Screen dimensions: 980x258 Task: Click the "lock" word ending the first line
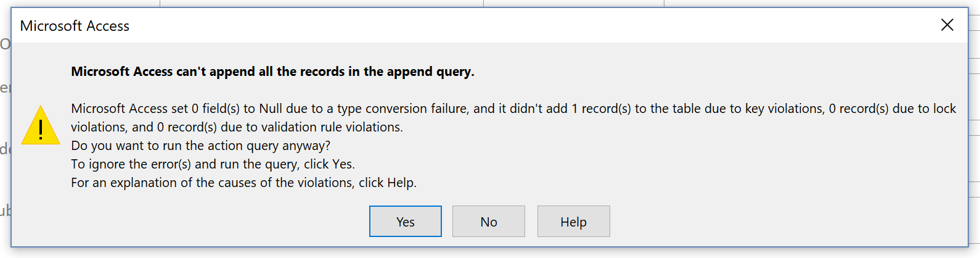pos(944,109)
